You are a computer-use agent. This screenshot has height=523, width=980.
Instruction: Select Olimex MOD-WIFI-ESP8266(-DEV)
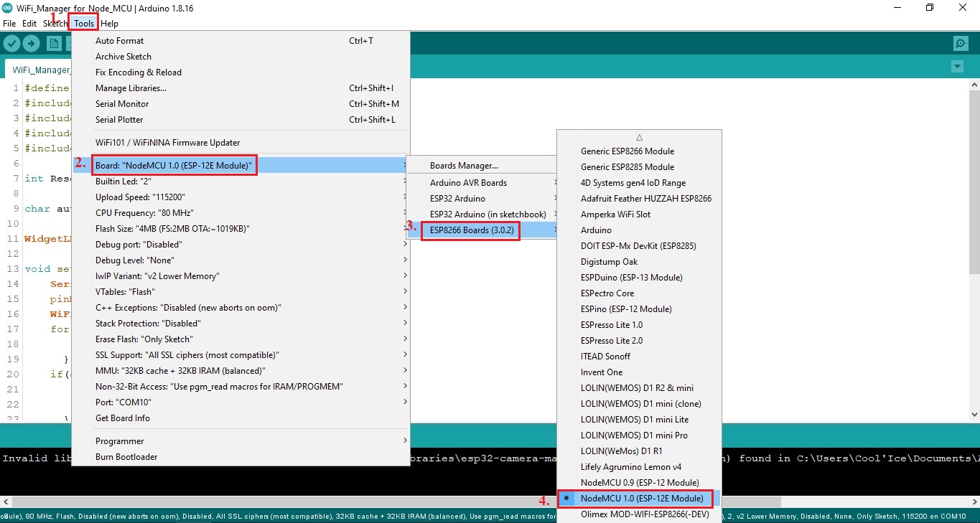point(639,514)
